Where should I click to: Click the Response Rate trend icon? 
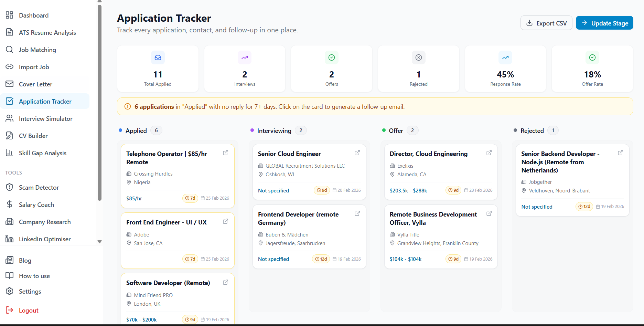point(505,57)
